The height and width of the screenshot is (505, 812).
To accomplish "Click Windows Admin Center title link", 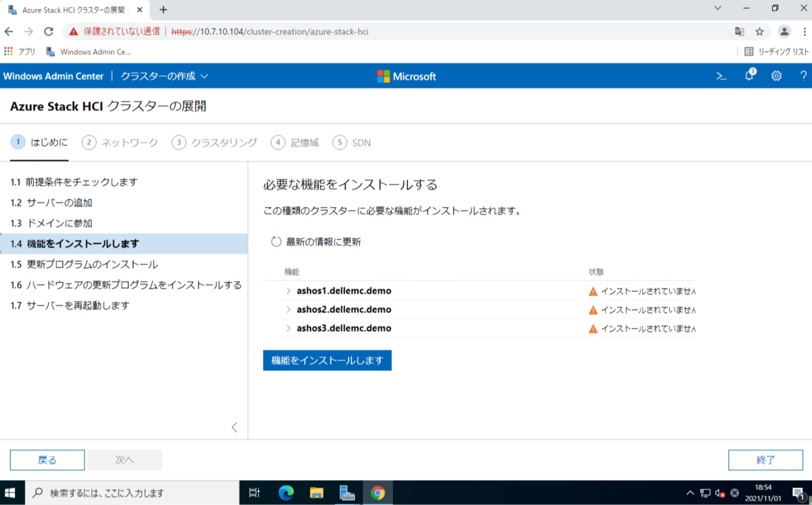I will click(53, 76).
